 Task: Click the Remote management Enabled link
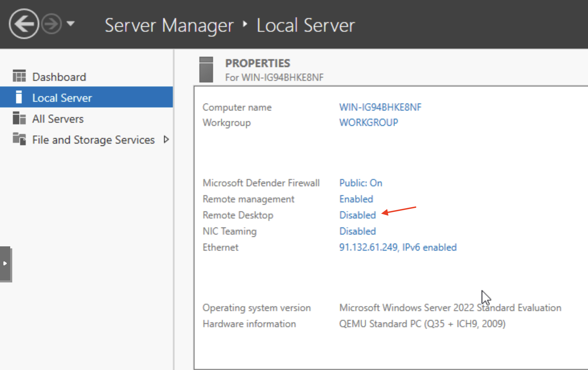tap(356, 199)
